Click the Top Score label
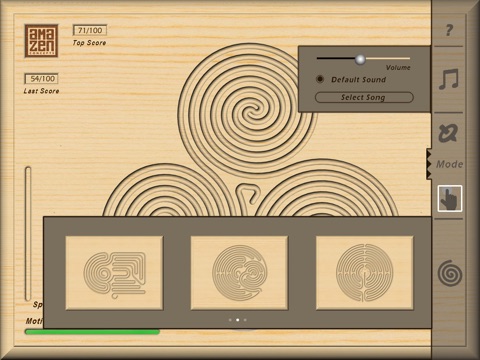This screenshot has width=480, height=360. [x=89, y=43]
